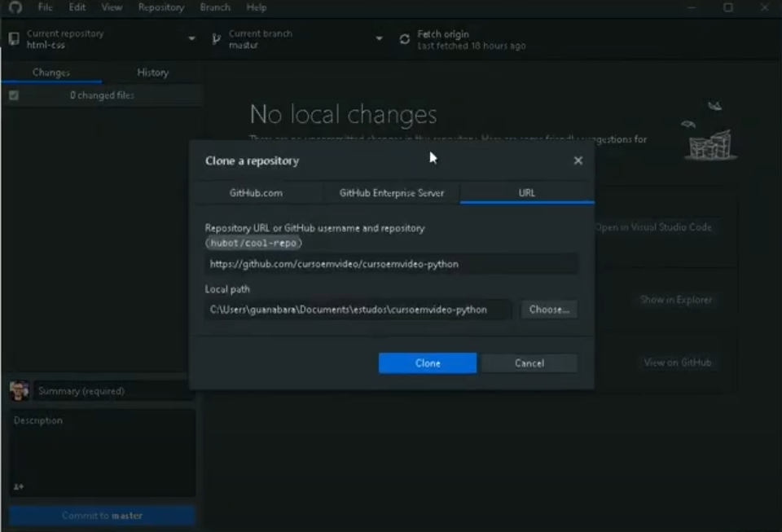782x532 pixels.
Task: Expand the Current repository dropdown
Action: [191, 39]
